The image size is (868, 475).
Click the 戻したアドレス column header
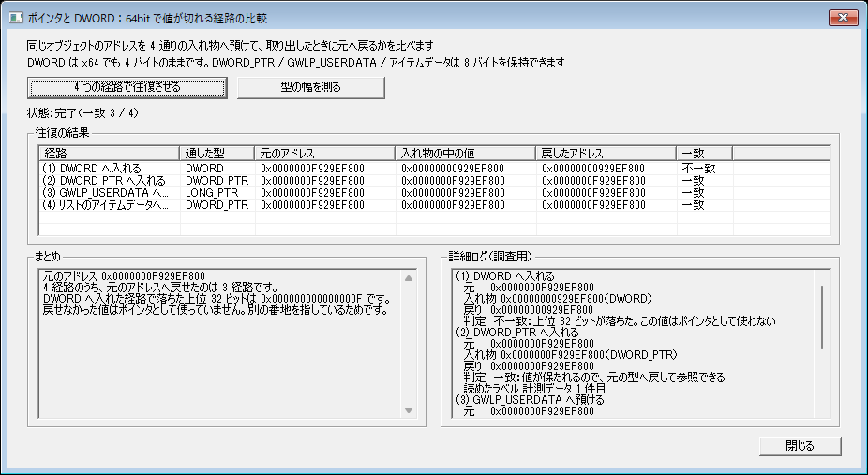click(606, 153)
